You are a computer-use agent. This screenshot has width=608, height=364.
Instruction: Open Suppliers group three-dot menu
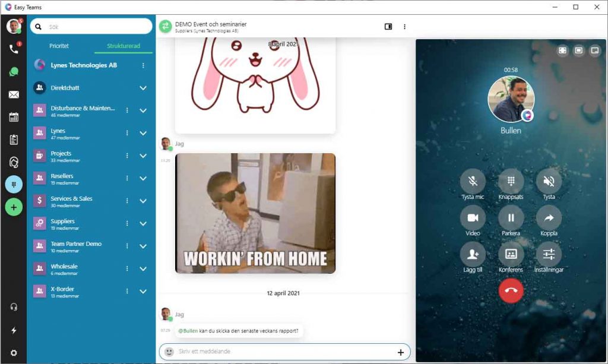pyautogui.click(x=127, y=224)
